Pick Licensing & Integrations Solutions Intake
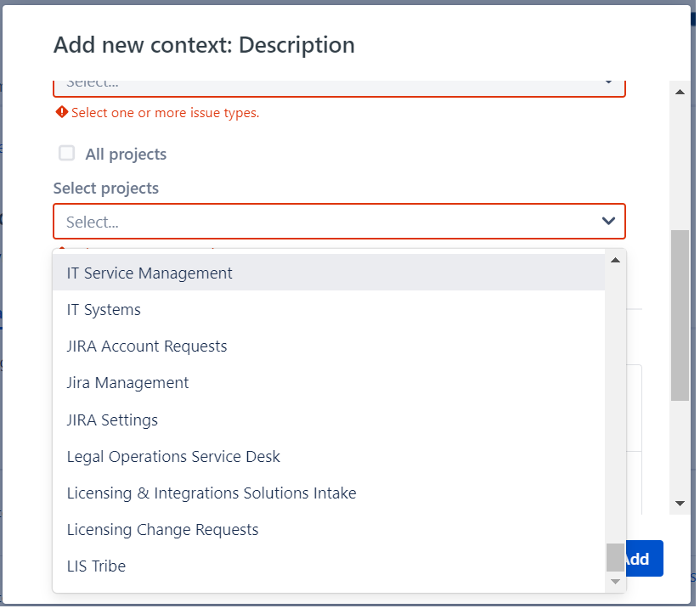700x614 pixels. tap(212, 493)
